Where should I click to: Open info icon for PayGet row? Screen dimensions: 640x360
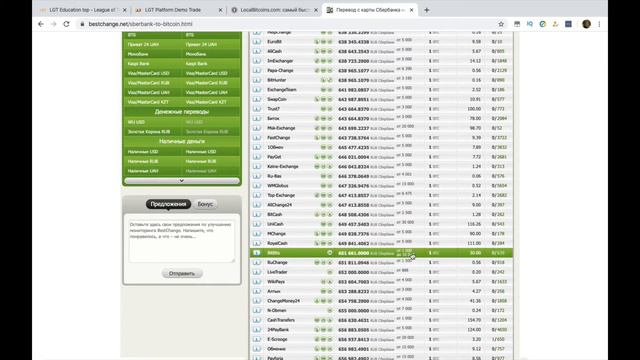coord(257,157)
